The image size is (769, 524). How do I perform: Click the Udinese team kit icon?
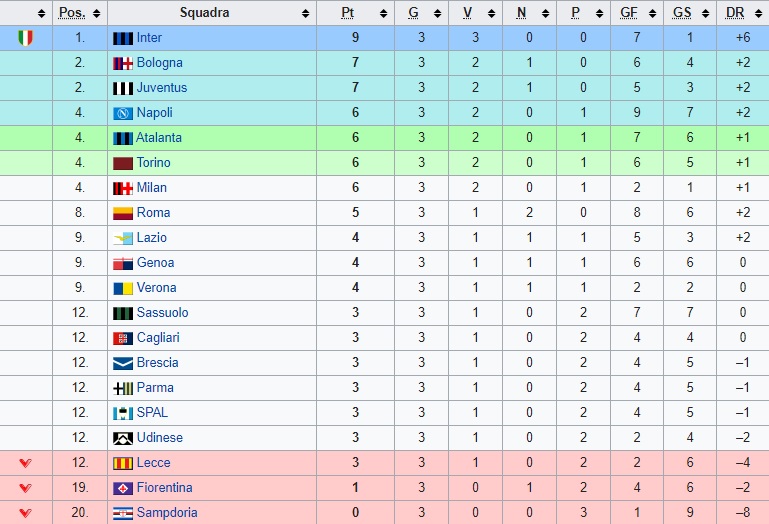123,438
